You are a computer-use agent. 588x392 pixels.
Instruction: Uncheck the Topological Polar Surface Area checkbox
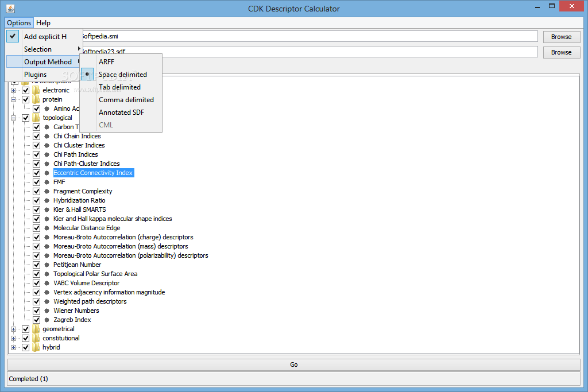[x=36, y=274]
